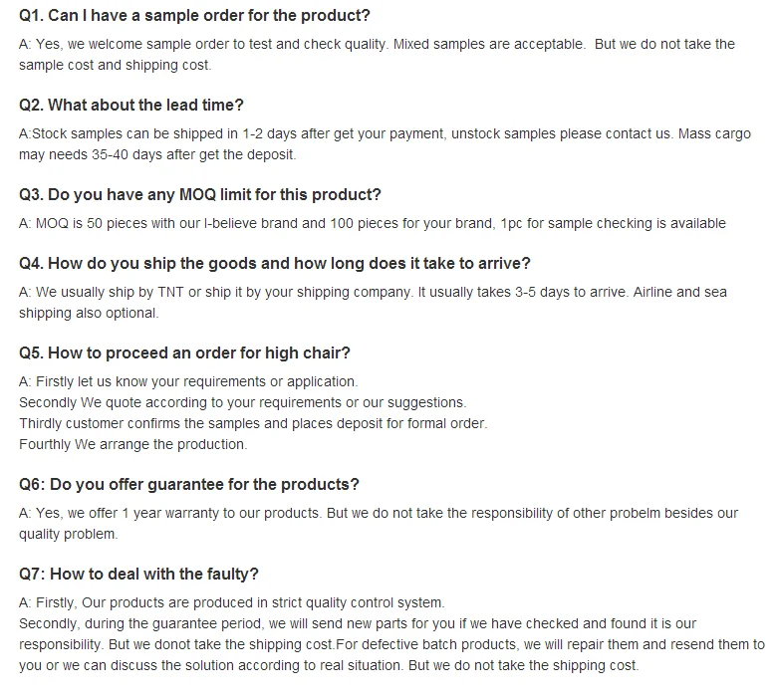The image size is (777, 700).
Task: Click the MOQ is 50 pieces answer
Action: click(x=373, y=223)
